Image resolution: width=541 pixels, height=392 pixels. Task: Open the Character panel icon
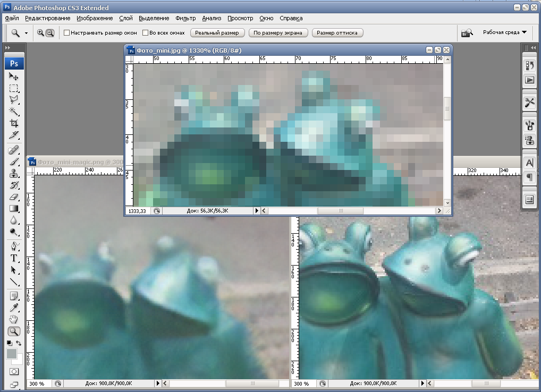(x=530, y=163)
